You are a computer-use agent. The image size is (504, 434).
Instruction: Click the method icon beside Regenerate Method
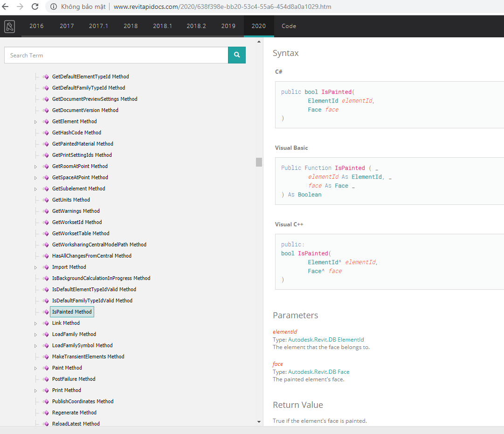46,413
